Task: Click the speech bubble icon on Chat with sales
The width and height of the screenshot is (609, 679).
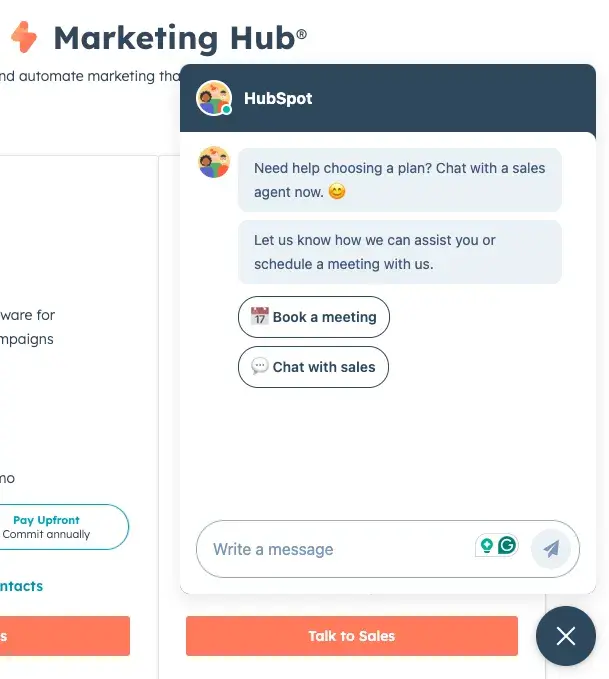Action: (x=260, y=366)
